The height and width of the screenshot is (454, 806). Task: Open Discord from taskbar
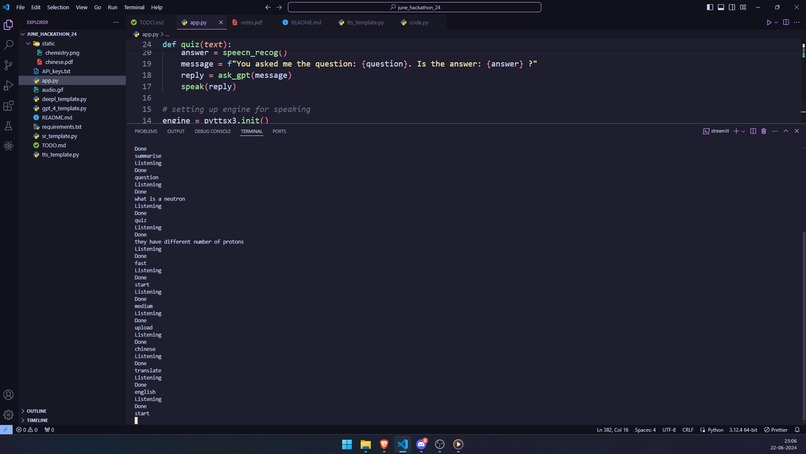coord(421,444)
